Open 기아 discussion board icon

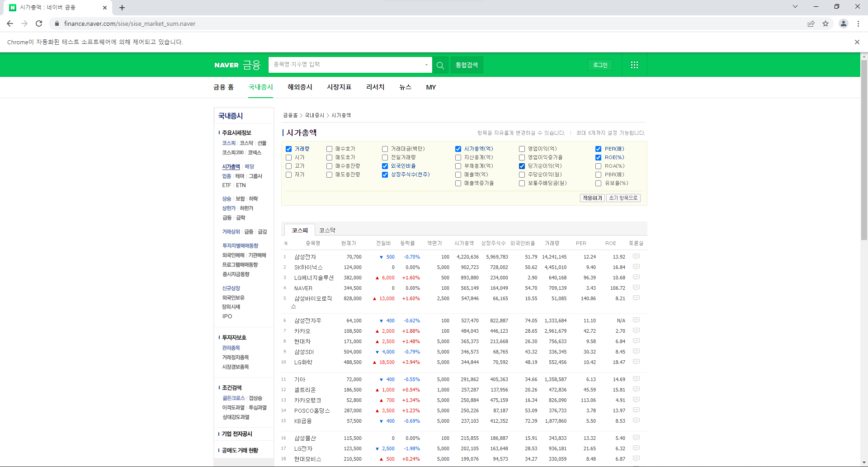click(x=636, y=379)
